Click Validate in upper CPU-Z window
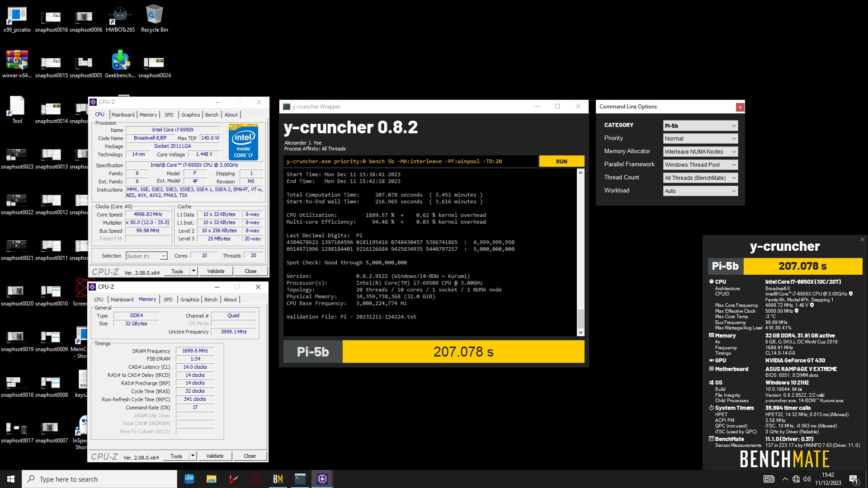The width and height of the screenshot is (868, 488). click(216, 271)
